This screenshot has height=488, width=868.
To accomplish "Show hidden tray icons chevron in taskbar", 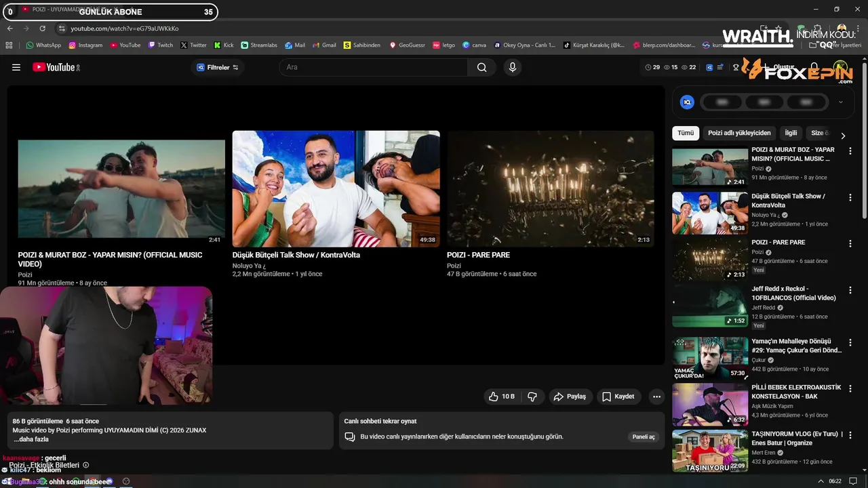I will (x=821, y=481).
